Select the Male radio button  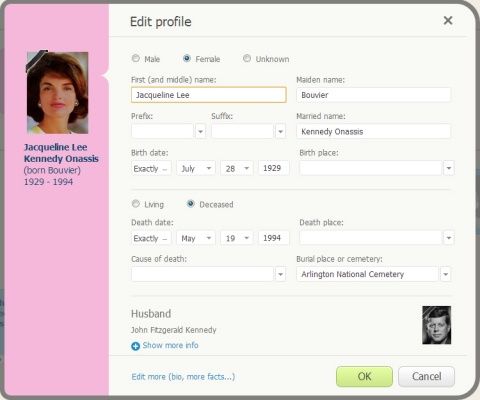[x=136, y=58]
